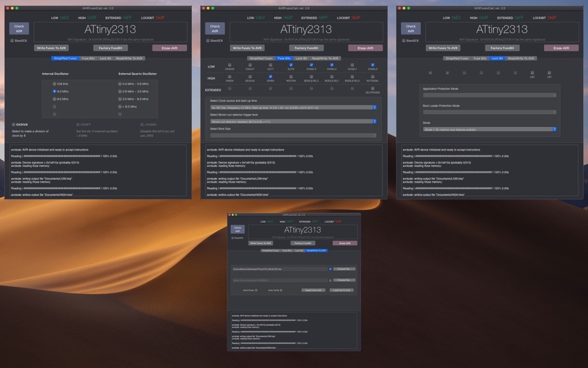Click Erase AVR in the Fuse Bits window
Screen dimensions: 588x368
pyautogui.click(x=365, y=48)
